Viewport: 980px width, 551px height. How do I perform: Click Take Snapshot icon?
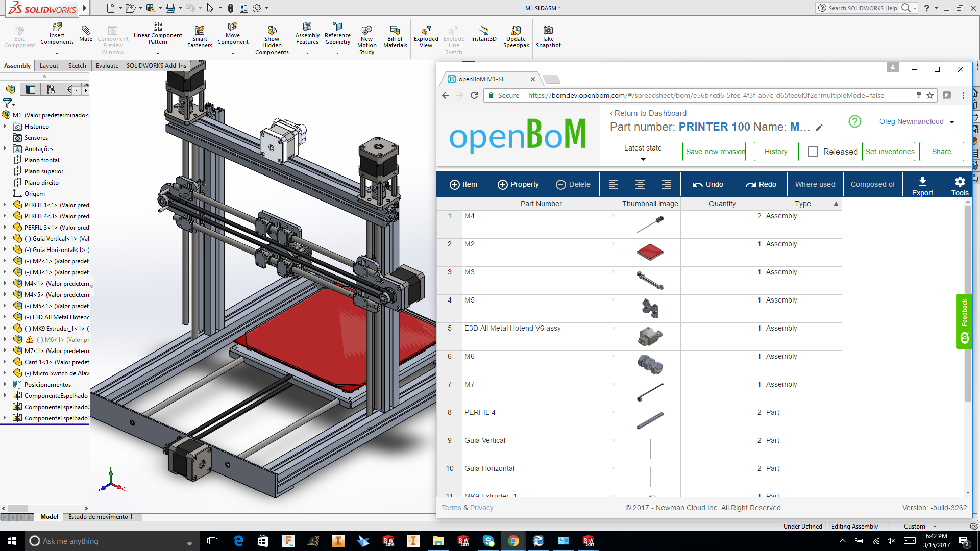(548, 31)
